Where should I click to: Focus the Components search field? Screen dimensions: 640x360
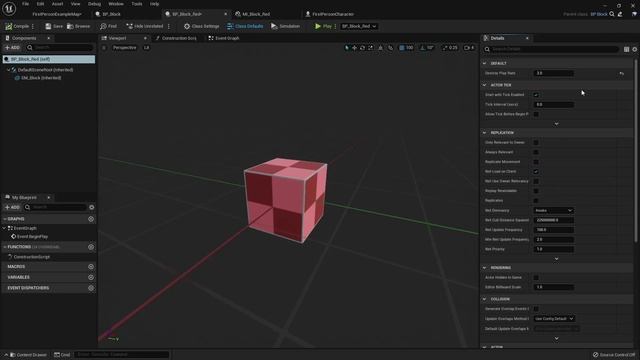60,48
